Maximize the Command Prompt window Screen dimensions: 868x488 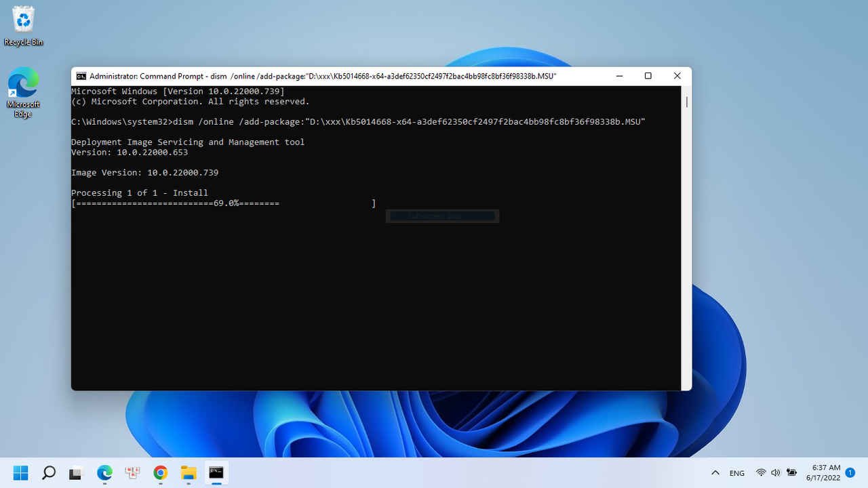(648, 77)
